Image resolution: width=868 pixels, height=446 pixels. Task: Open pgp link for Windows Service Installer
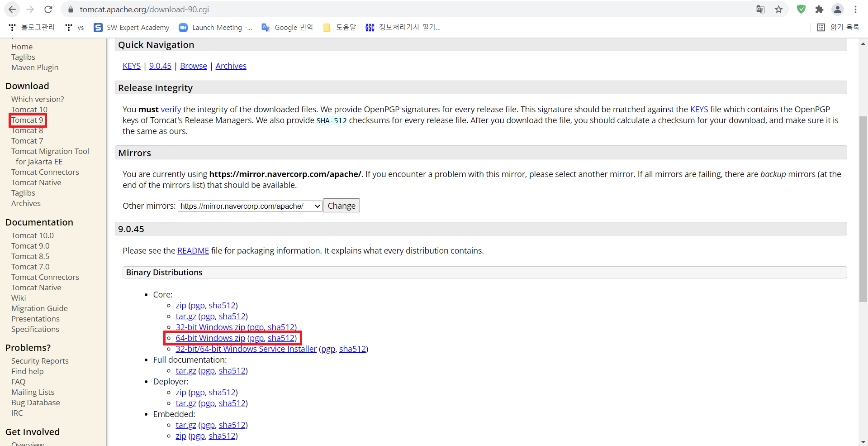(x=328, y=349)
